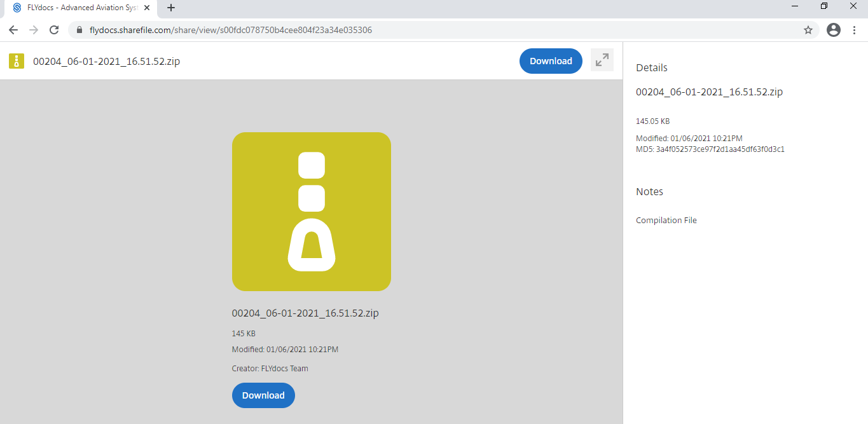The image size is (868, 424).
Task: Open the fullscreen expand icon beside Download
Action: (x=601, y=60)
